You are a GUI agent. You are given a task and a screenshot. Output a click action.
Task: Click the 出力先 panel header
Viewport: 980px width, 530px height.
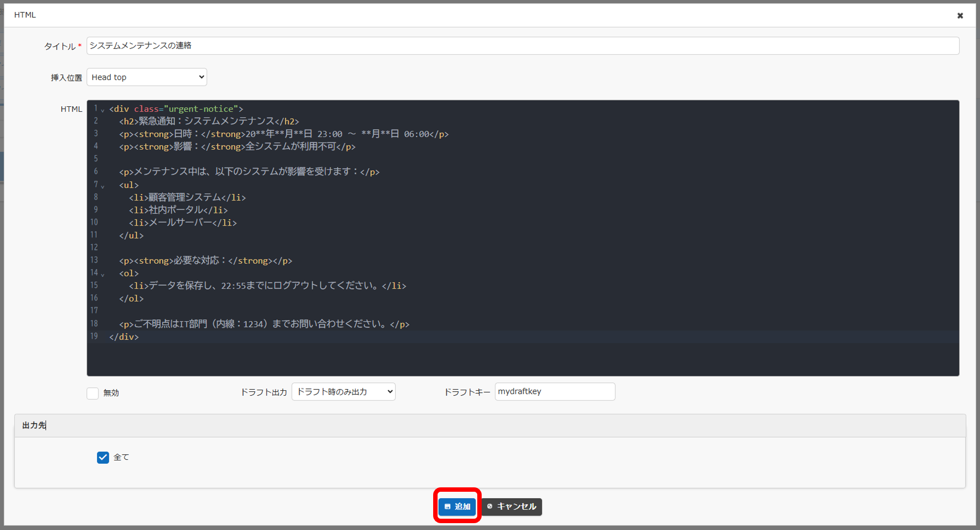tap(490, 426)
